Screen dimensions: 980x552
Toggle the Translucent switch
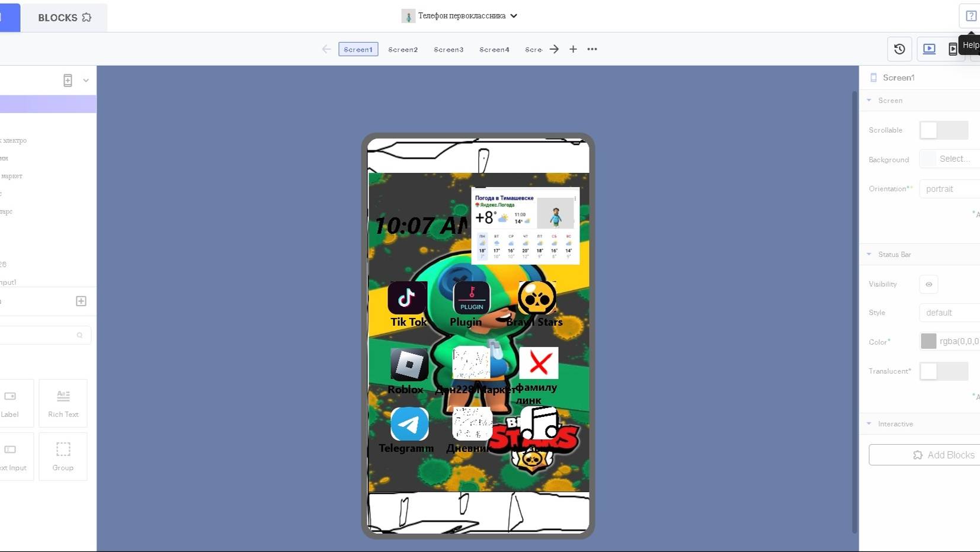pos(944,371)
